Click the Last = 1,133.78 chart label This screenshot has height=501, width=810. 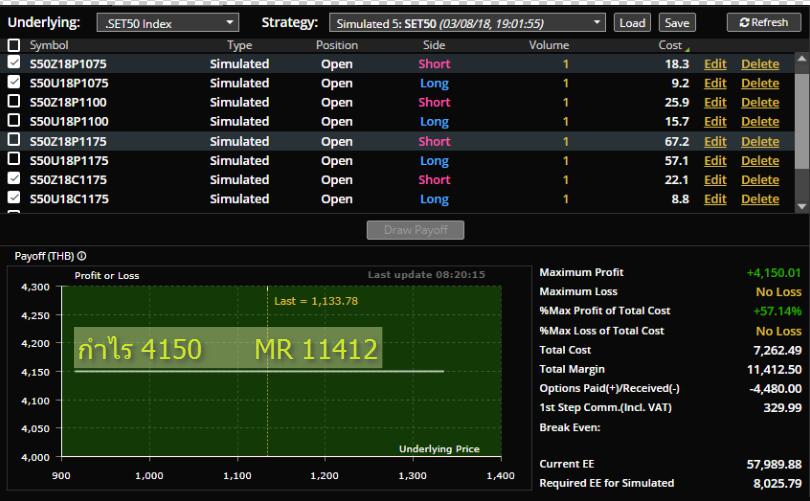click(316, 301)
